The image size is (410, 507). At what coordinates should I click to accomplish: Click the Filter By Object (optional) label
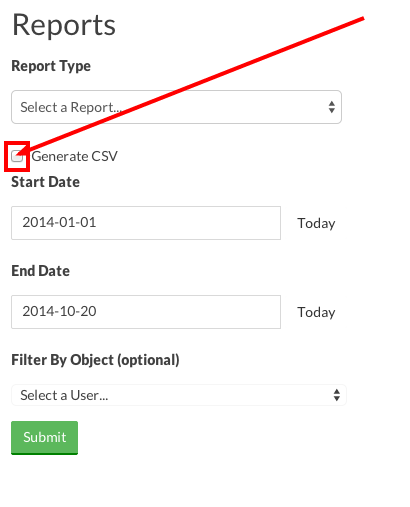click(x=95, y=360)
